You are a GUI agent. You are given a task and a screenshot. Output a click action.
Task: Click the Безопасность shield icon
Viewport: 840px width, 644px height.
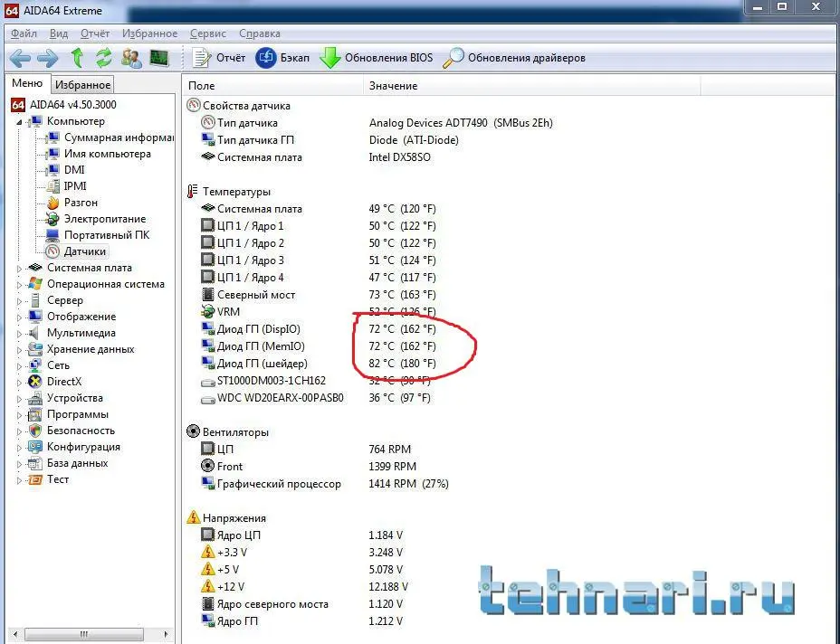coord(35,431)
